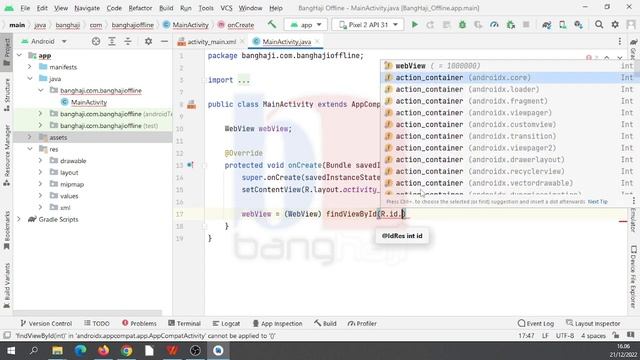640x360 pixels.
Task: Run the app with green play button
Action: tap(414, 25)
